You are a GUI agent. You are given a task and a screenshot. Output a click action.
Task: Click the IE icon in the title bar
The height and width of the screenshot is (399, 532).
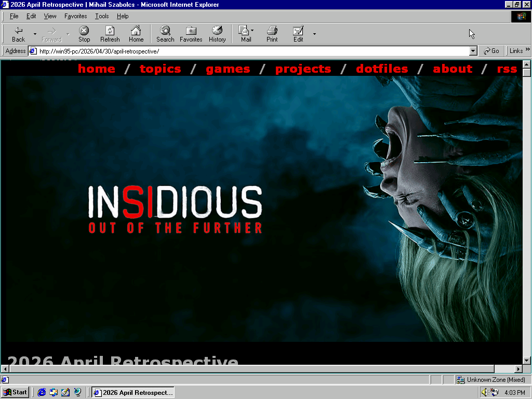pos(5,4)
